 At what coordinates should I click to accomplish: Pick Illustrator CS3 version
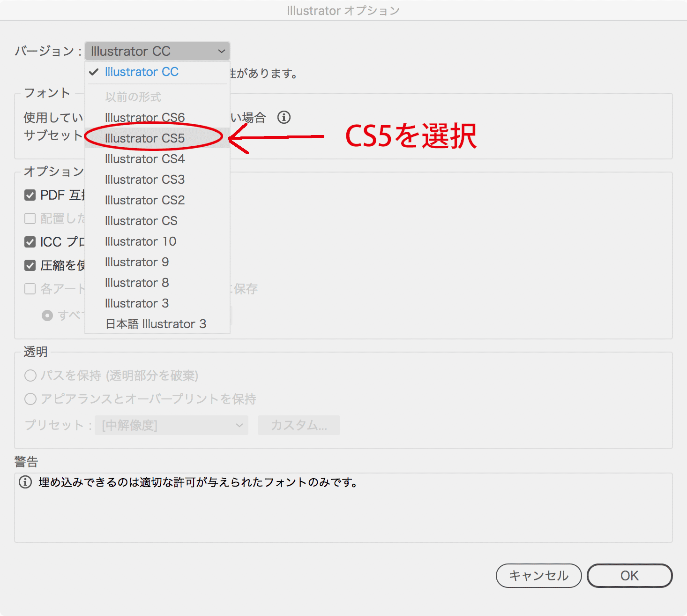pos(157,180)
